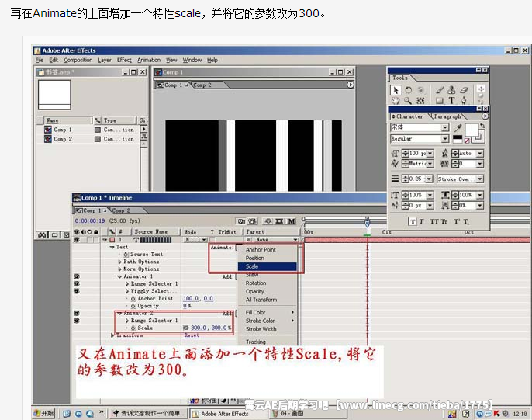Image resolution: width=532 pixels, height=420 pixels.
Task: Switch to the Paragraph tab
Action: (447, 116)
